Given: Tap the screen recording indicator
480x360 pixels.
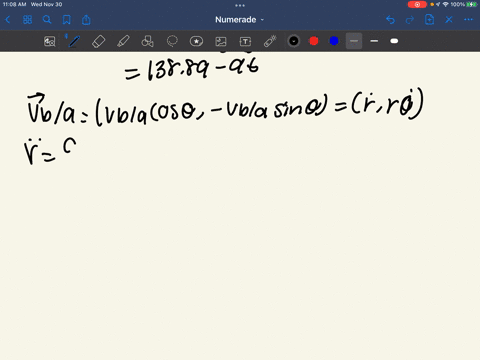Looking at the screenshot, I should click(x=417, y=5).
